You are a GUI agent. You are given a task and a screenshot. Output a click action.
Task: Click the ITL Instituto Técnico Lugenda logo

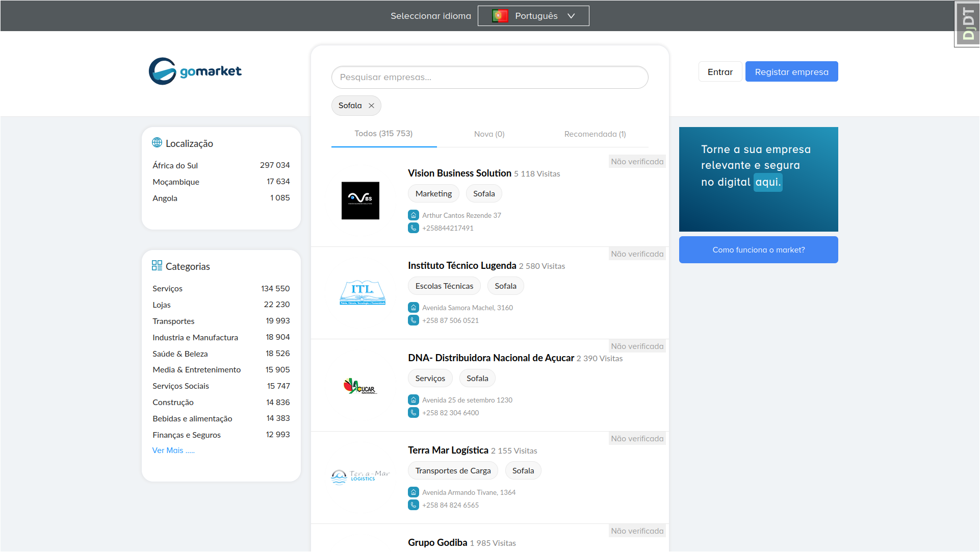362,293
